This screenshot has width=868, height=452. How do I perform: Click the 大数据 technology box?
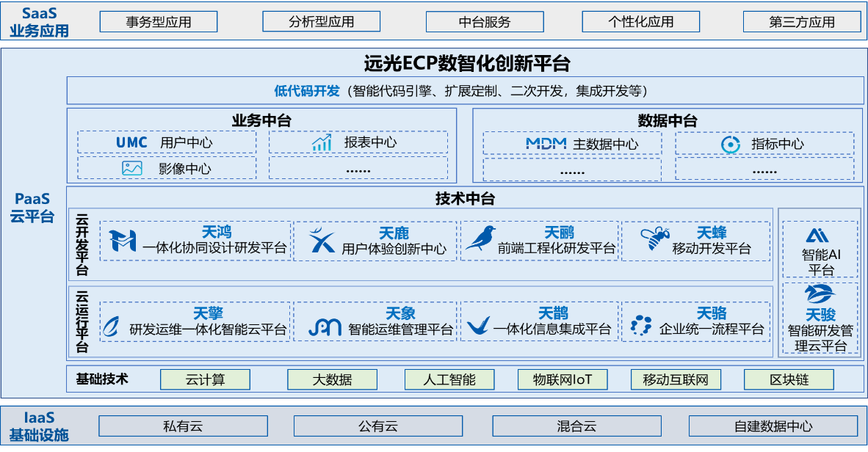click(x=332, y=379)
